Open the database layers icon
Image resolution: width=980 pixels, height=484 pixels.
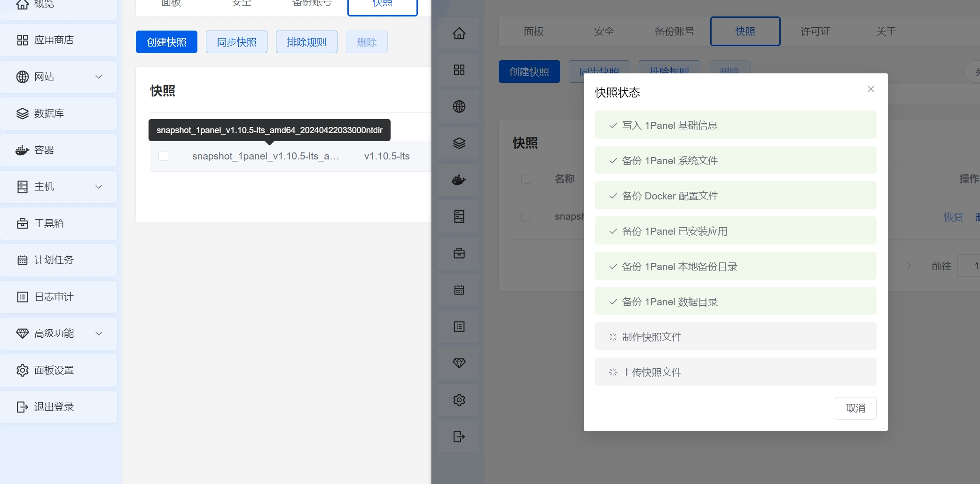(x=458, y=143)
